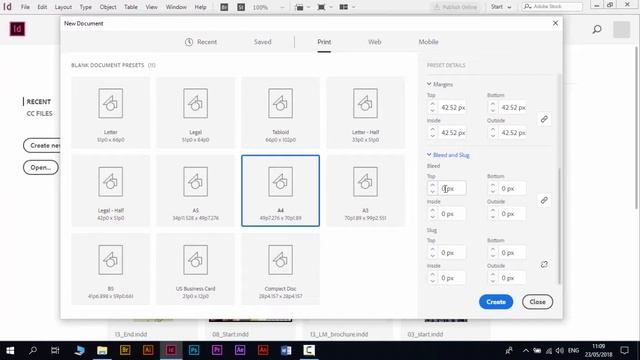Select the Legal document preset
This screenshot has height=360, width=640.
pos(196,113)
